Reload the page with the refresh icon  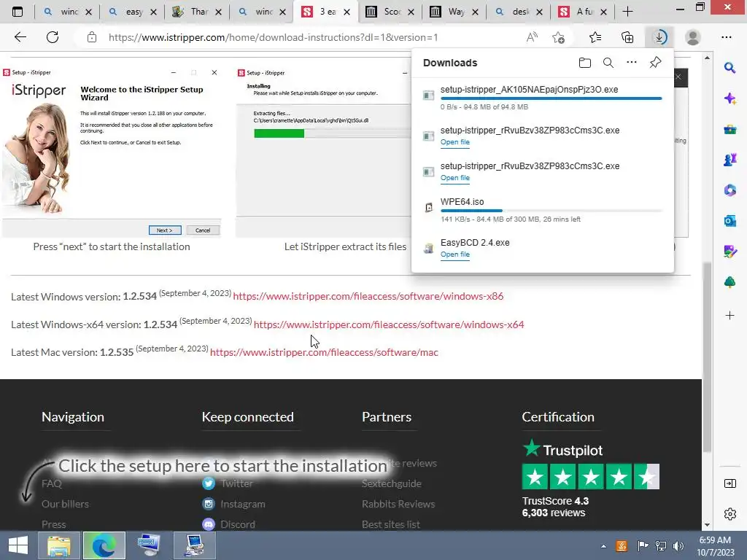pos(53,37)
